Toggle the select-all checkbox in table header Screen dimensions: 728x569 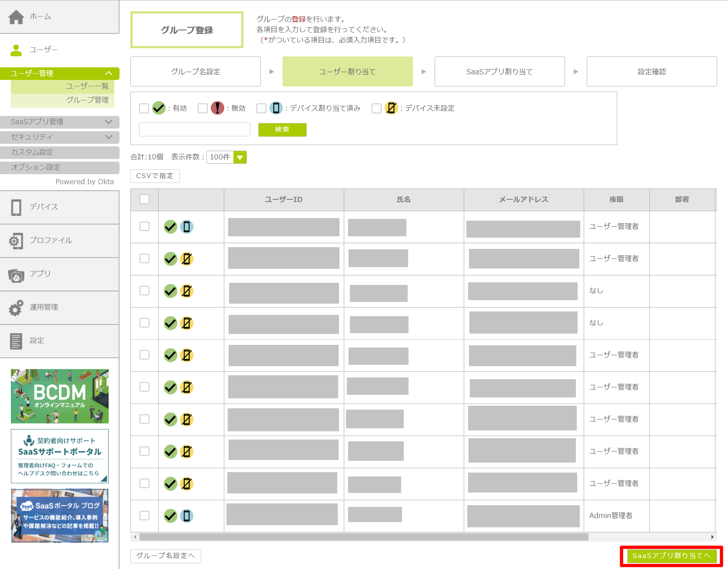click(144, 199)
